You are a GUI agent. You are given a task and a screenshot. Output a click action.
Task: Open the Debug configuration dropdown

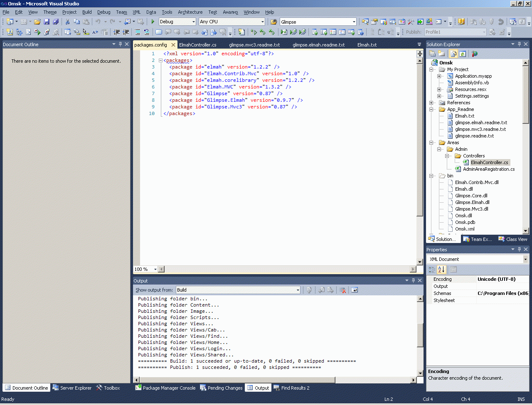point(193,22)
